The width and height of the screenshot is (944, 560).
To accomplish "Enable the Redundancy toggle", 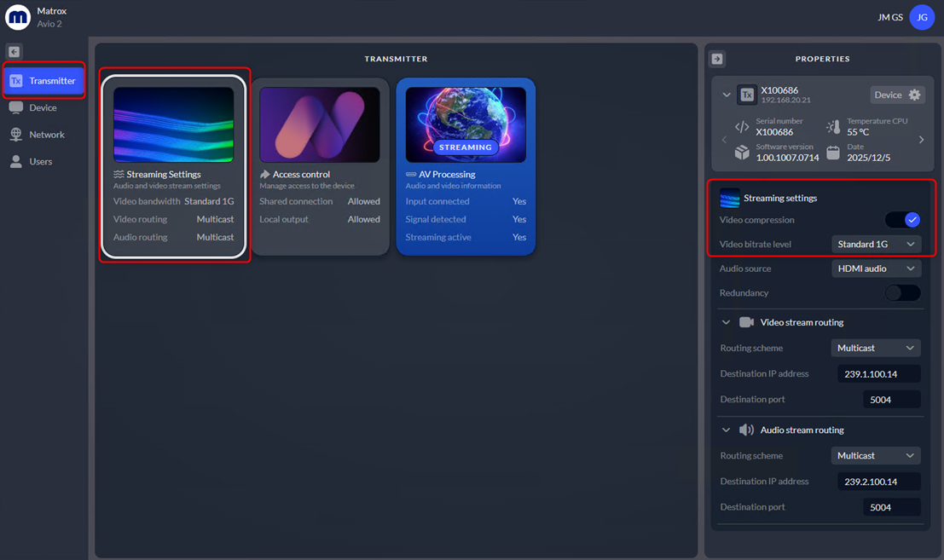I will click(x=902, y=293).
